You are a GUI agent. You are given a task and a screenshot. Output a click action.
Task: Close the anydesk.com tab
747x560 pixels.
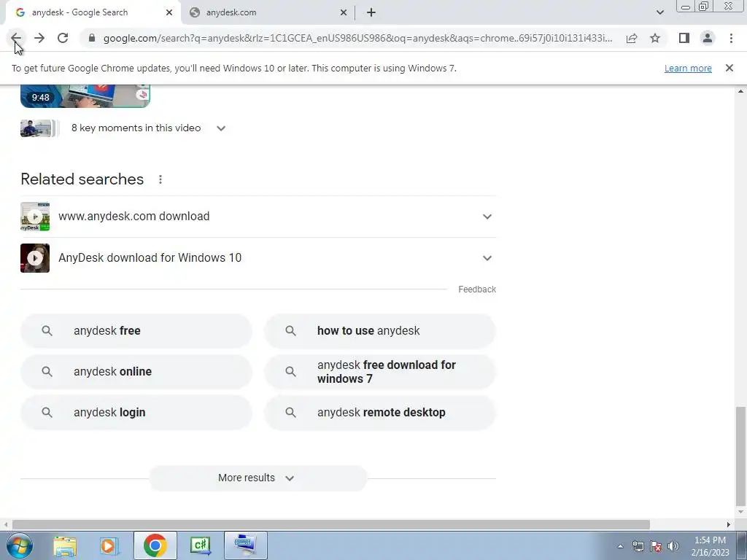344,12
